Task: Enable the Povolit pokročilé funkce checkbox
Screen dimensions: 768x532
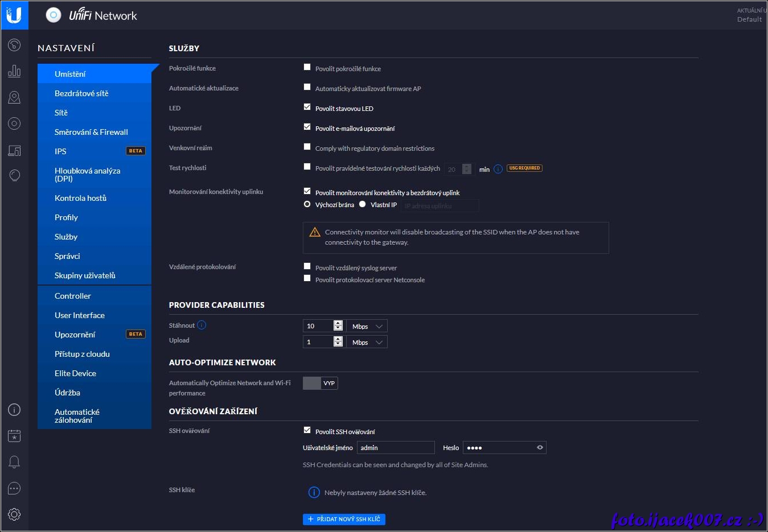Action: pyautogui.click(x=307, y=67)
